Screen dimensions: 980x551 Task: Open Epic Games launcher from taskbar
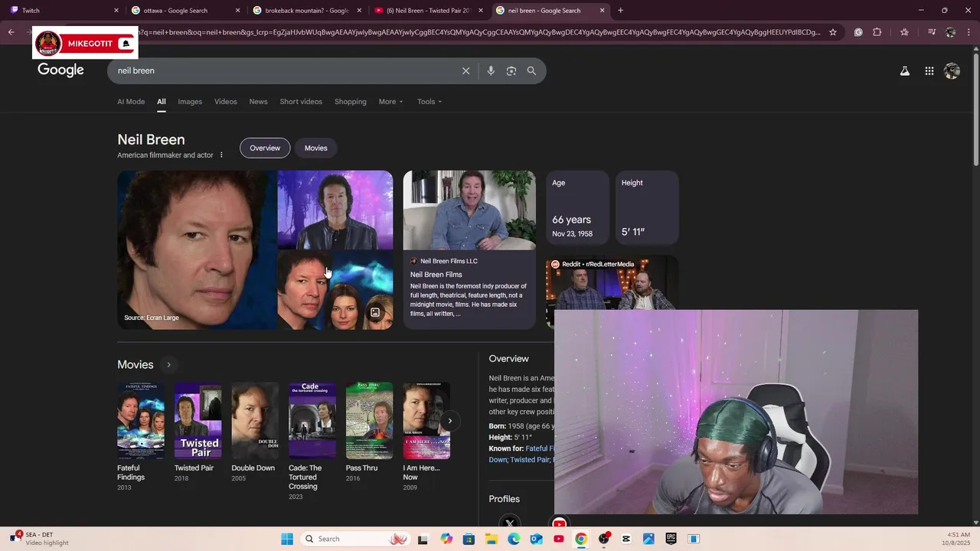click(x=671, y=539)
